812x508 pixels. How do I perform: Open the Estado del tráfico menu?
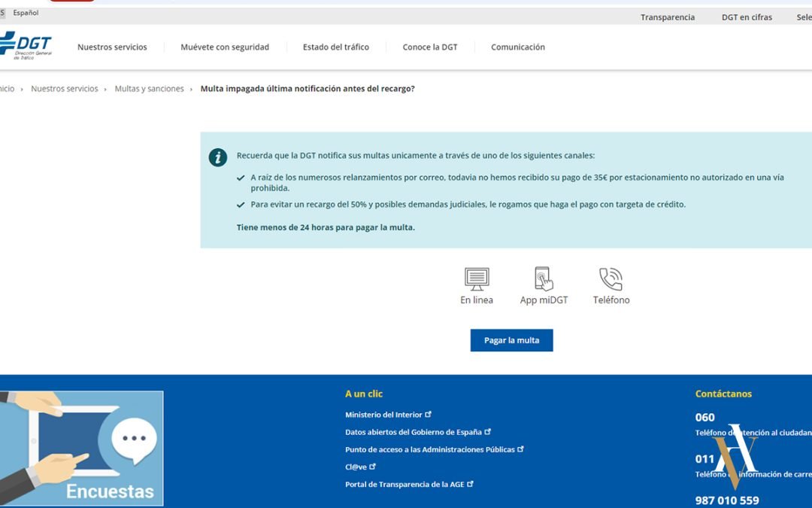click(335, 47)
